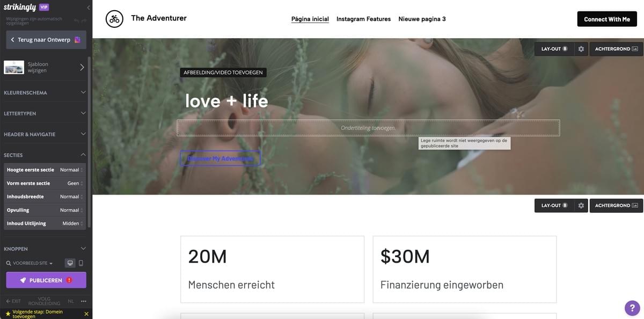
Task: Open hero section settings gear
Action: [x=581, y=49]
